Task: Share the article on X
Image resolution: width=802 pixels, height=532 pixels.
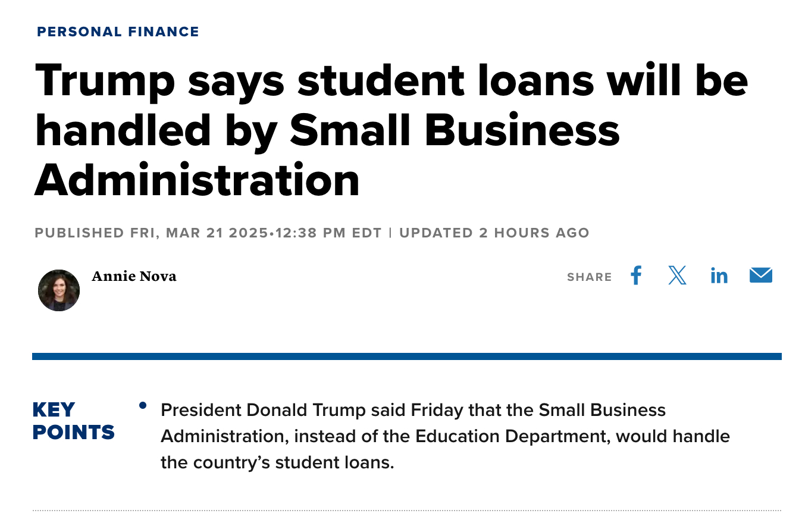Action: pos(677,276)
